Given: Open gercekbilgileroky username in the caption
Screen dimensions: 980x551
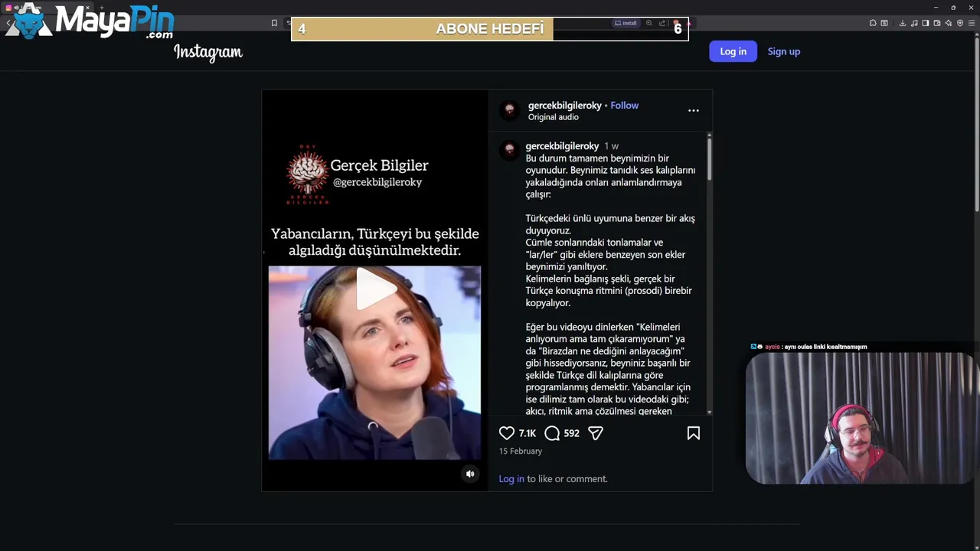Looking at the screenshot, I should (x=562, y=146).
